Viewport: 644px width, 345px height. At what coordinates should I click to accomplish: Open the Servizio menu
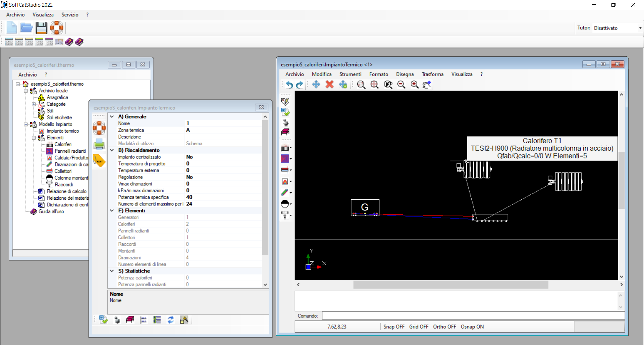point(70,15)
